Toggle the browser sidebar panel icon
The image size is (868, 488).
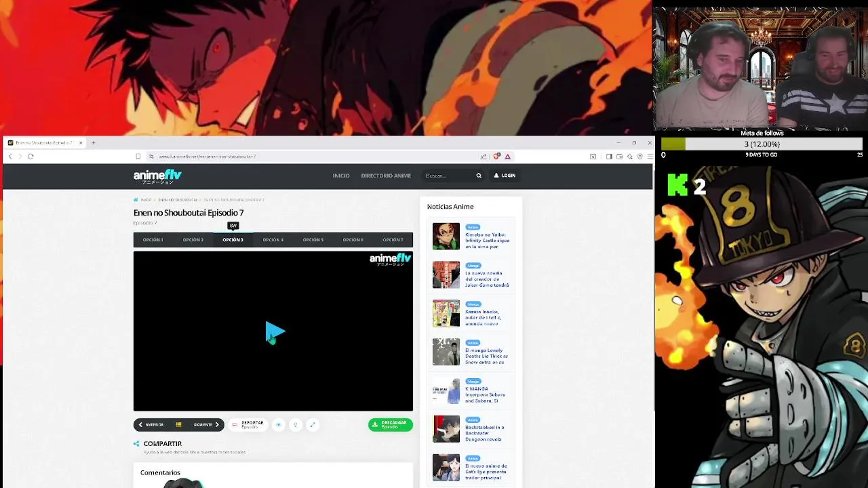[609, 157]
